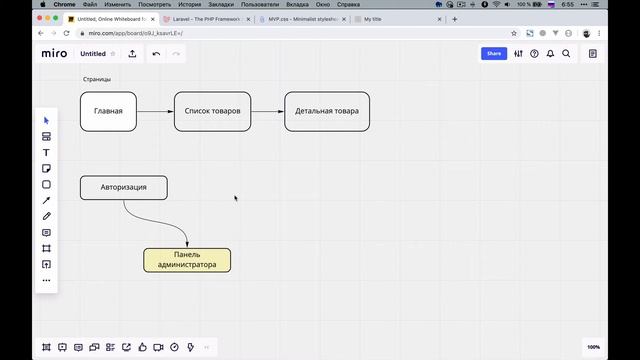The image size is (640, 360).
Task: Start screen sharing from bottom toolbar
Action: pyautogui.click(x=126, y=347)
